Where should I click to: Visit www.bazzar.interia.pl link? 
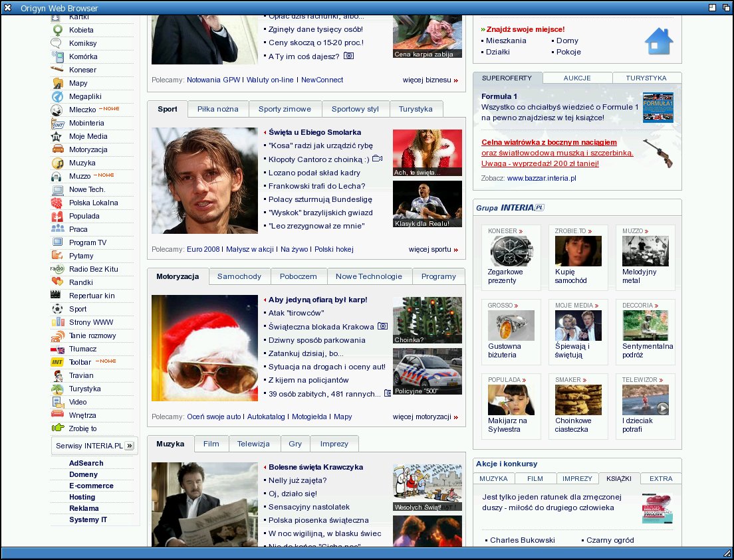[542, 178]
